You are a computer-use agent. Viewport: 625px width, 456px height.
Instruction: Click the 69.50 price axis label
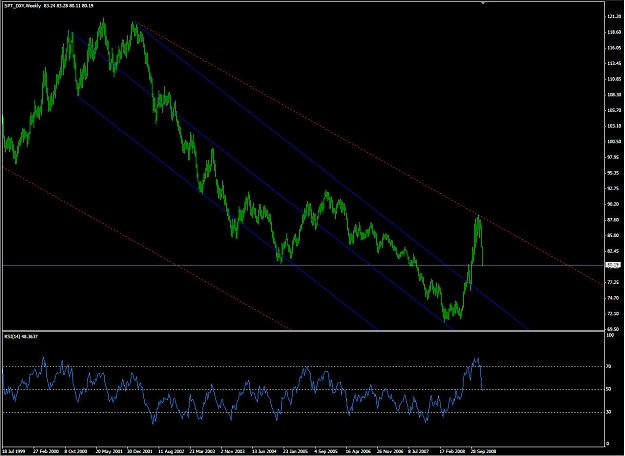(613, 329)
